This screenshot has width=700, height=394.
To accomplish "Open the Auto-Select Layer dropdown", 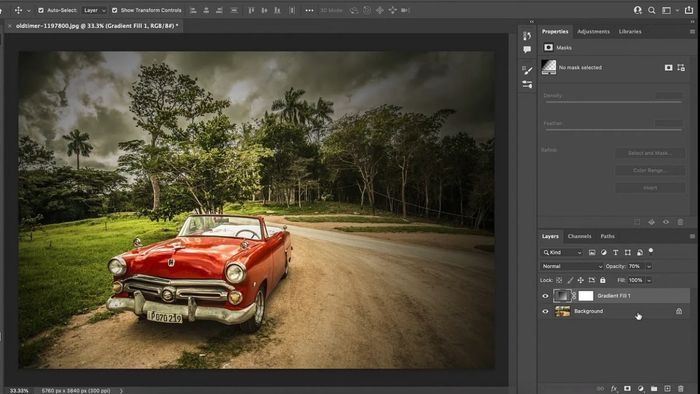I will click(x=94, y=10).
